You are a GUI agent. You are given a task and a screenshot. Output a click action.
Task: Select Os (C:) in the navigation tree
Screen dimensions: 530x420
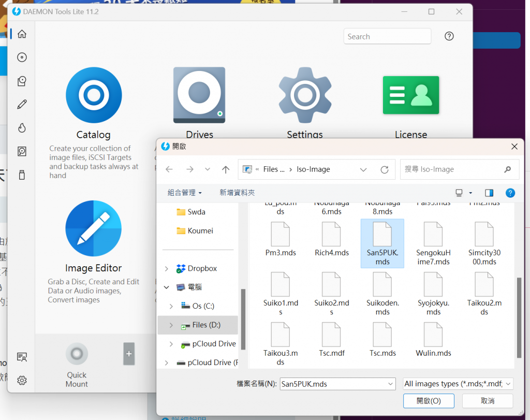(198, 307)
